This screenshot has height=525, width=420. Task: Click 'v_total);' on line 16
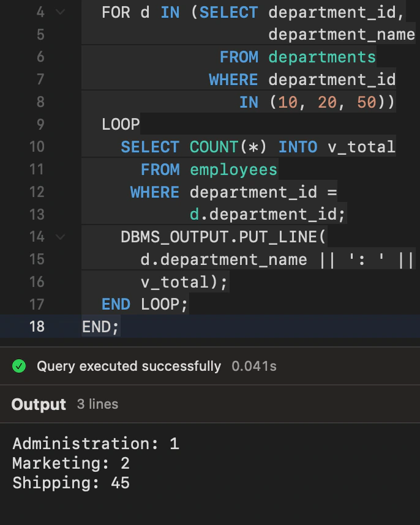184,282
